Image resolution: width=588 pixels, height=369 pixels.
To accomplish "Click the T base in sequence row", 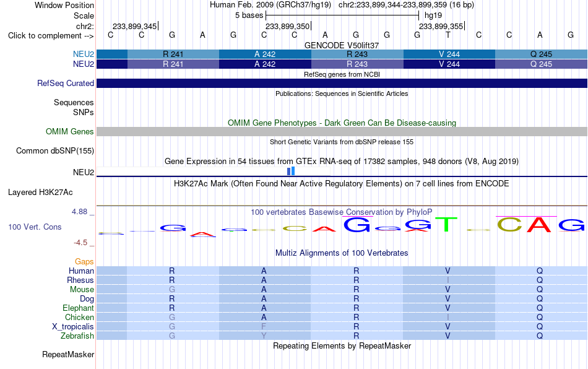I will pos(447,35).
